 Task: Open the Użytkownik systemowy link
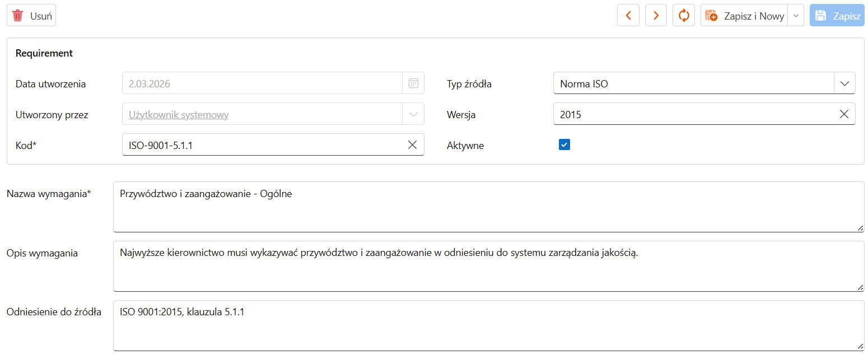point(179,115)
